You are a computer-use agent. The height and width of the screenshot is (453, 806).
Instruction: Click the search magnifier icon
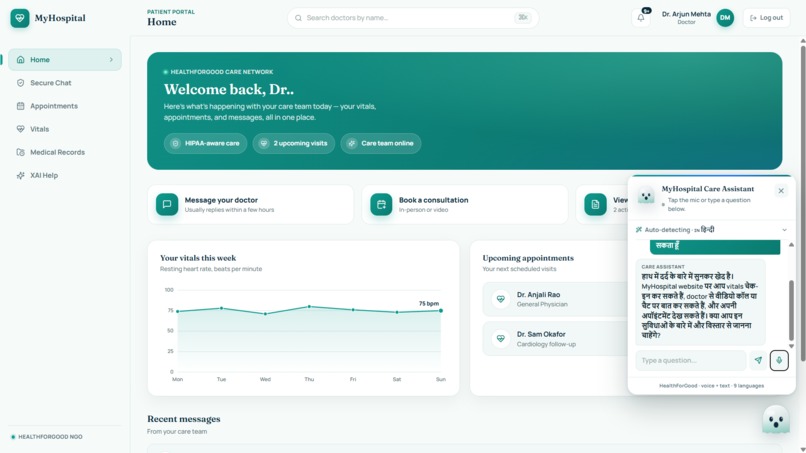click(x=298, y=18)
